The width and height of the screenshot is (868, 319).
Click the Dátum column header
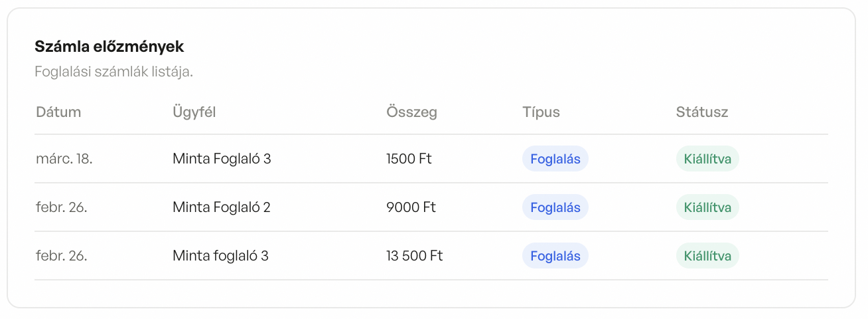[x=58, y=112]
